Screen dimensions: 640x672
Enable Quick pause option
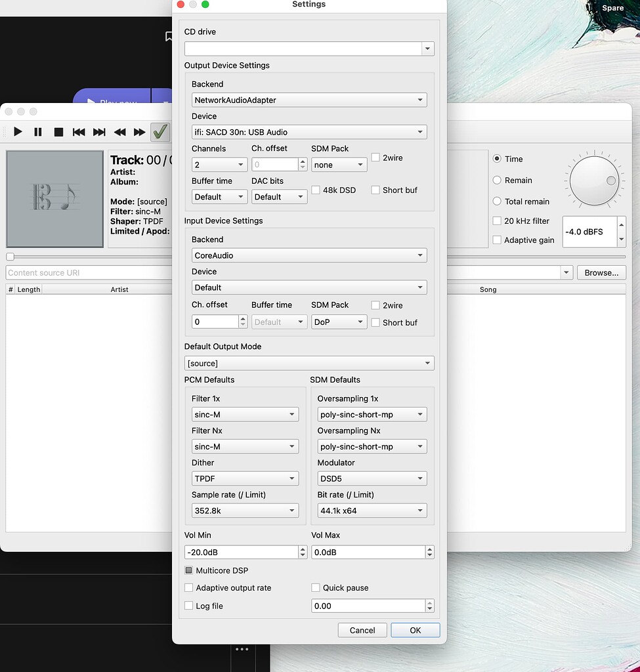[316, 588]
